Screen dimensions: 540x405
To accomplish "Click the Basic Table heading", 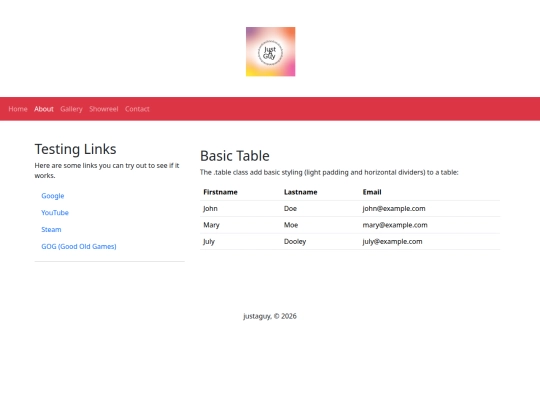I will [235, 156].
